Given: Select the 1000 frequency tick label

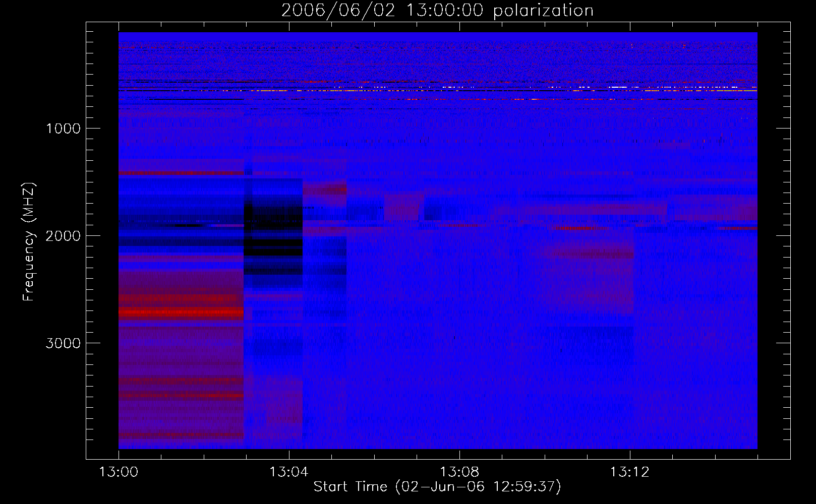Looking at the screenshot, I should pos(63,129).
